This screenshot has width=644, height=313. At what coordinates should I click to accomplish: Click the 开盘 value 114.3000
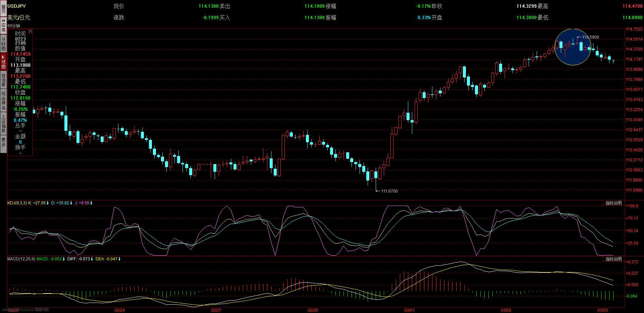[x=527, y=17]
